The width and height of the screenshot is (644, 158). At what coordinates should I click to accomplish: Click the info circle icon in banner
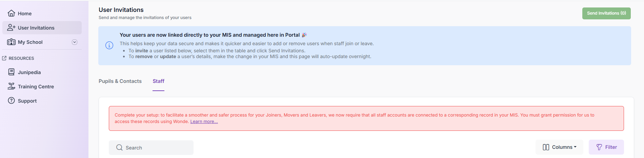(x=109, y=46)
